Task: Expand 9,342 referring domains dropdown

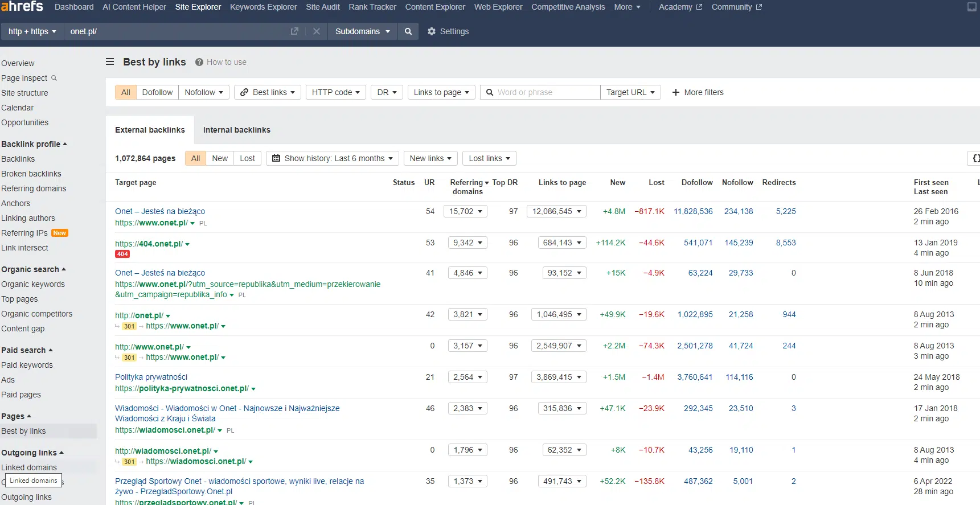Action: coord(468,243)
